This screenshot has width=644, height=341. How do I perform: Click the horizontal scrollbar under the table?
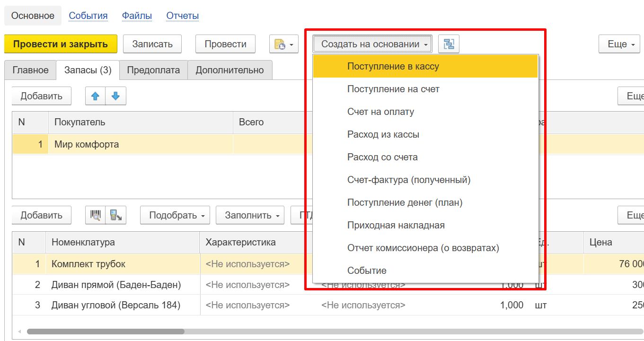105,332
